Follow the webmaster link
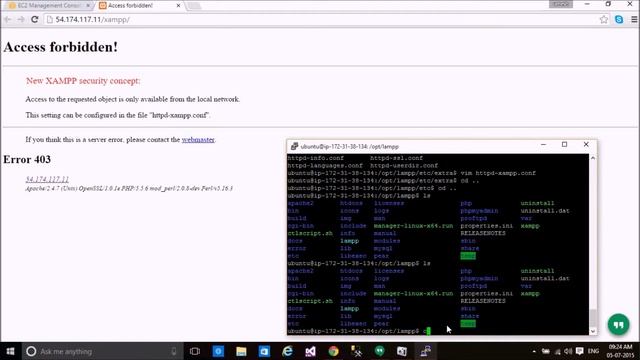The image size is (640, 360). [x=198, y=140]
